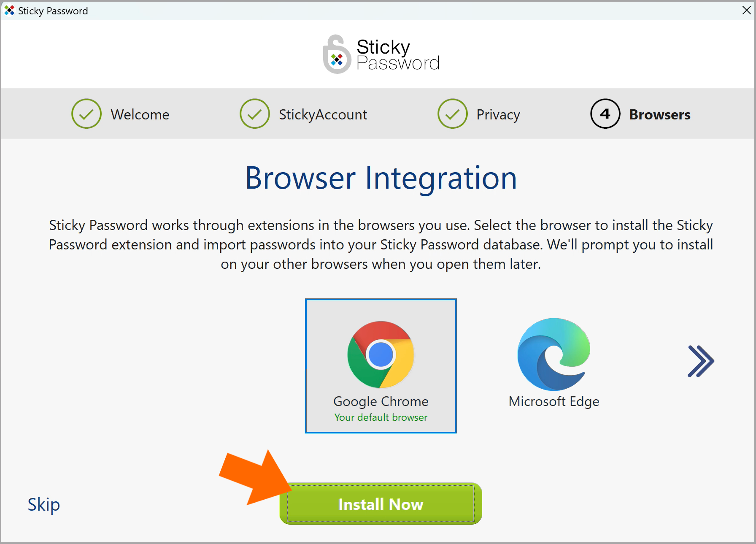Show more browsers with double chevron
The width and height of the screenshot is (756, 544).
pyautogui.click(x=701, y=361)
